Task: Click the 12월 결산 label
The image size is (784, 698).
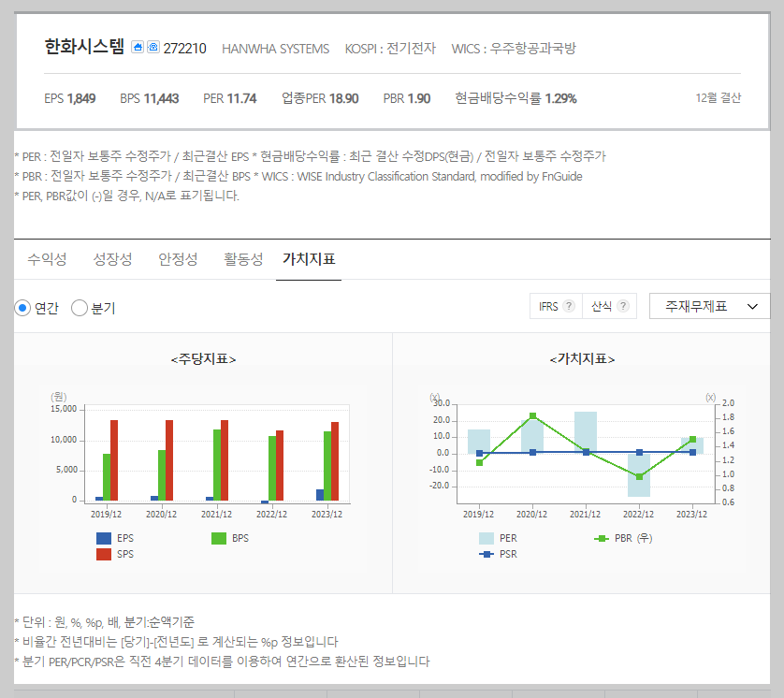Action: (718, 98)
